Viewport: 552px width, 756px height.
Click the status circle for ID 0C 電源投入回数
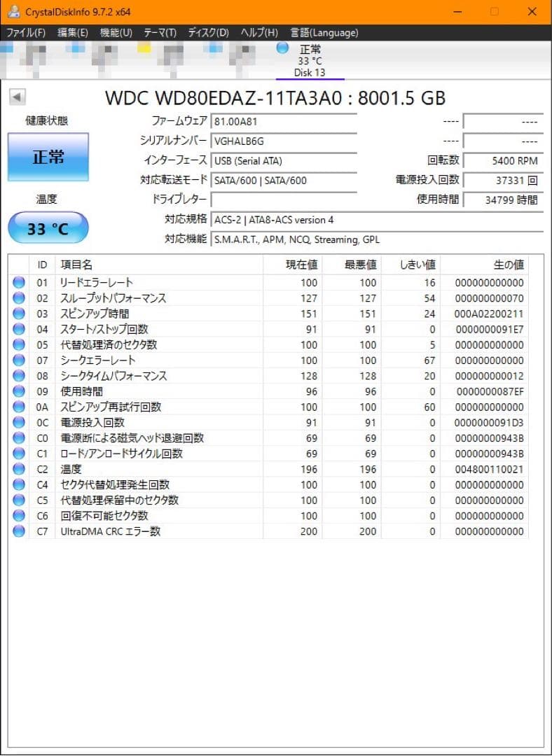tap(19, 422)
